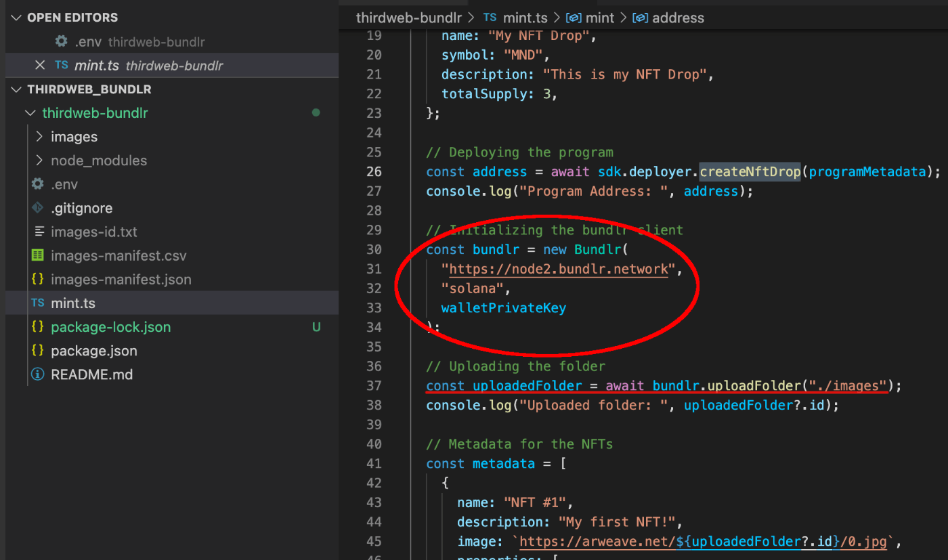
Task: Click the green table icon of images-manifest.csv
Action: (38, 256)
